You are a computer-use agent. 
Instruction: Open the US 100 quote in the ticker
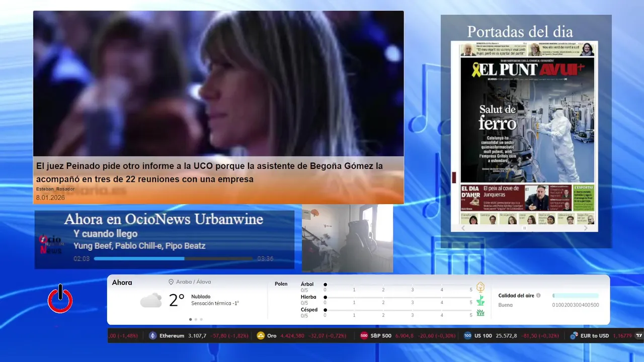pyautogui.click(x=511, y=335)
